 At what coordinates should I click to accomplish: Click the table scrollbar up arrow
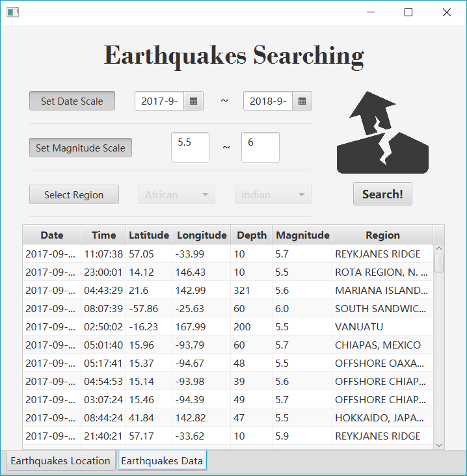click(439, 248)
